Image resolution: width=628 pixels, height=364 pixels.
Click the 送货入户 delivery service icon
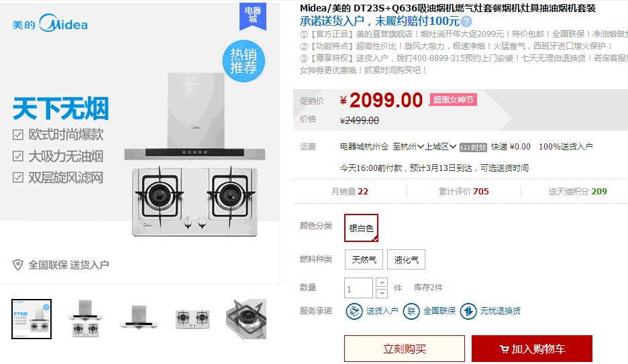coord(354,311)
